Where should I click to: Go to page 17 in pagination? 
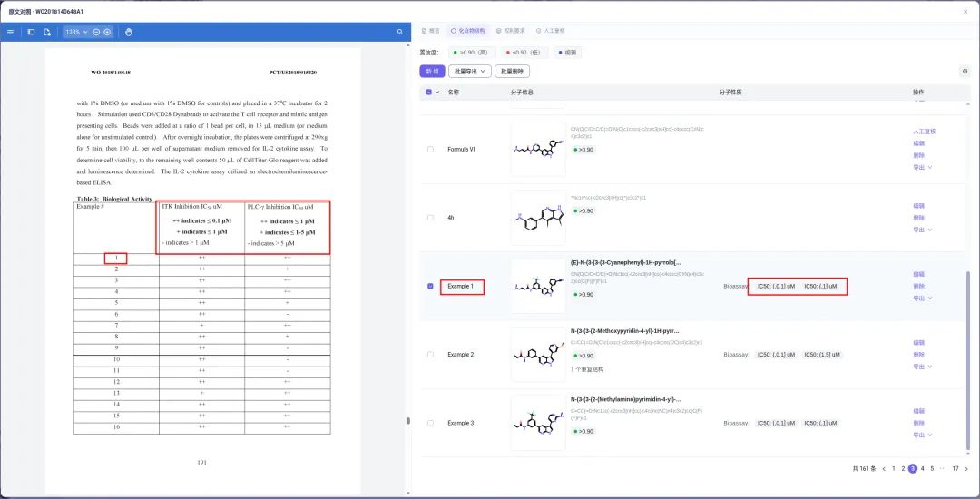coord(955,468)
